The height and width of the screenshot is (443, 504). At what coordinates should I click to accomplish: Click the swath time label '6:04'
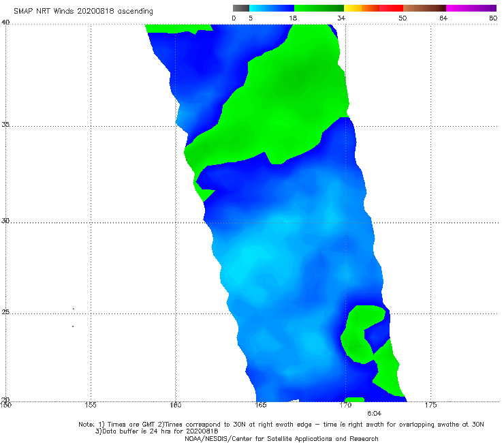[x=374, y=414]
